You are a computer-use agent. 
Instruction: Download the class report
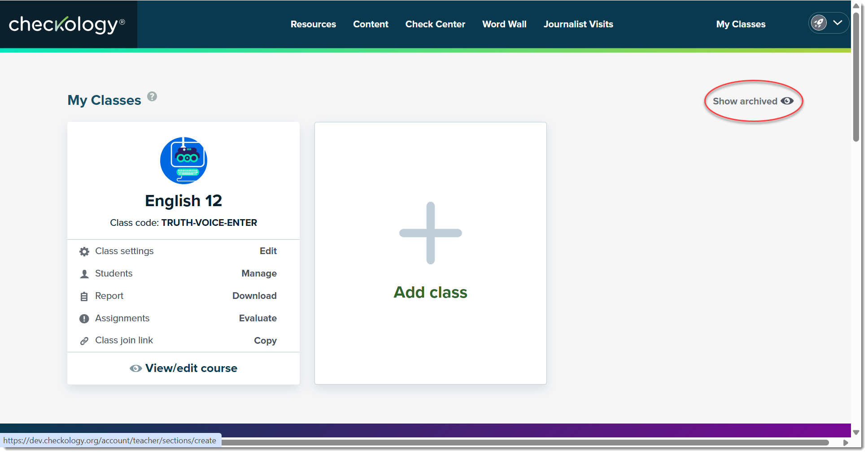(254, 296)
